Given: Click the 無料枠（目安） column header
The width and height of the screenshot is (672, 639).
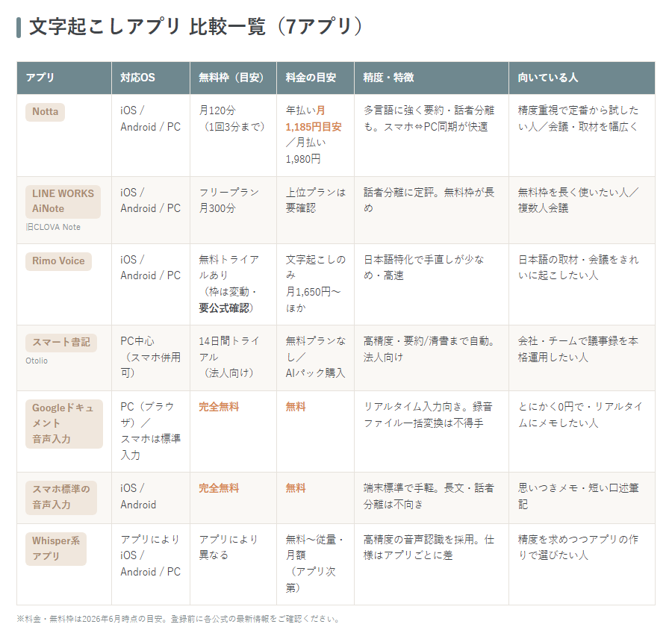Looking at the screenshot, I should (x=233, y=78).
